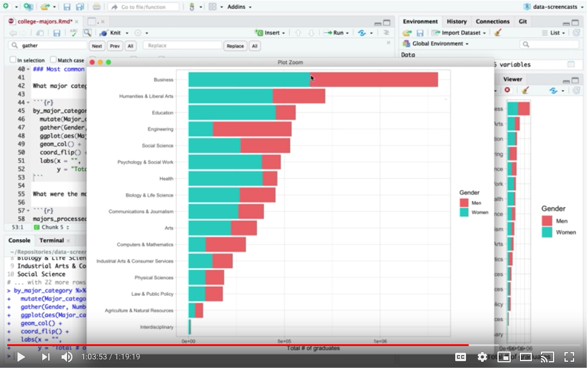Expand the Addins menu
The height and width of the screenshot is (369, 588).
tap(239, 7)
